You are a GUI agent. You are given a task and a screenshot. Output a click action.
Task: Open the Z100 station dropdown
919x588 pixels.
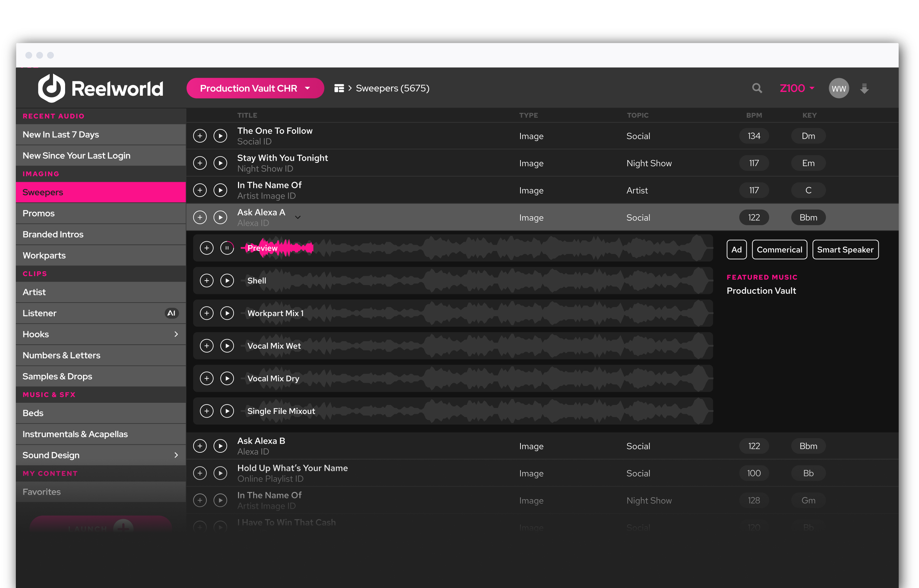click(x=797, y=88)
